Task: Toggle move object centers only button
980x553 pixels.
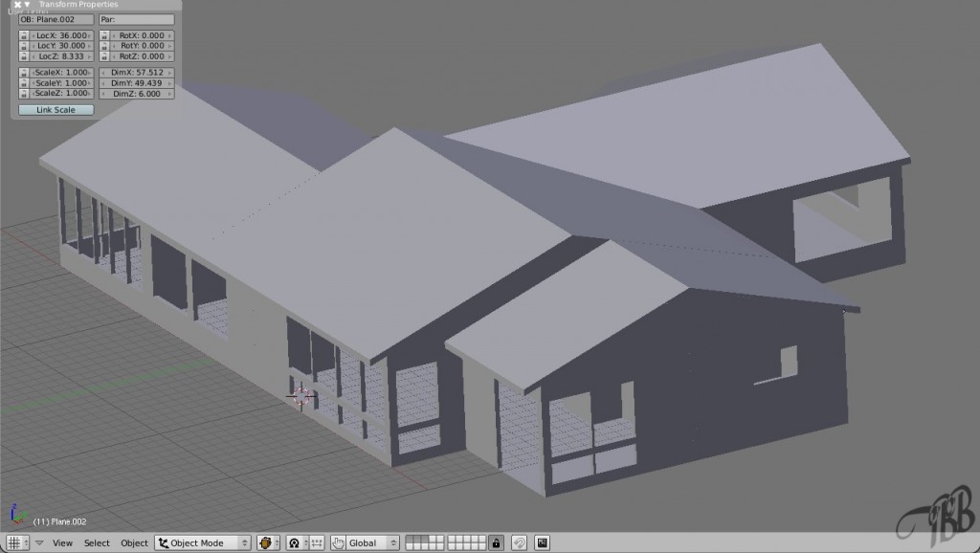Action: click(316, 543)
